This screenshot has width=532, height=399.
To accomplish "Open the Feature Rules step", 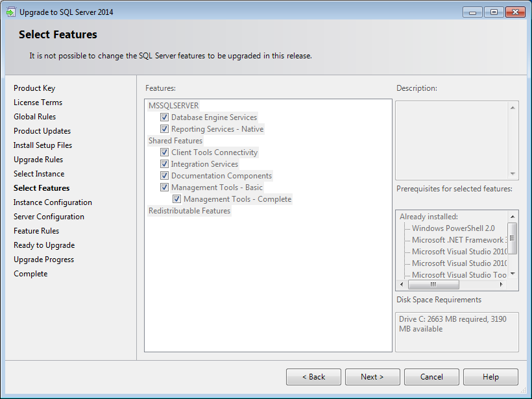I will pyautogui.click(x=36, y=231).
